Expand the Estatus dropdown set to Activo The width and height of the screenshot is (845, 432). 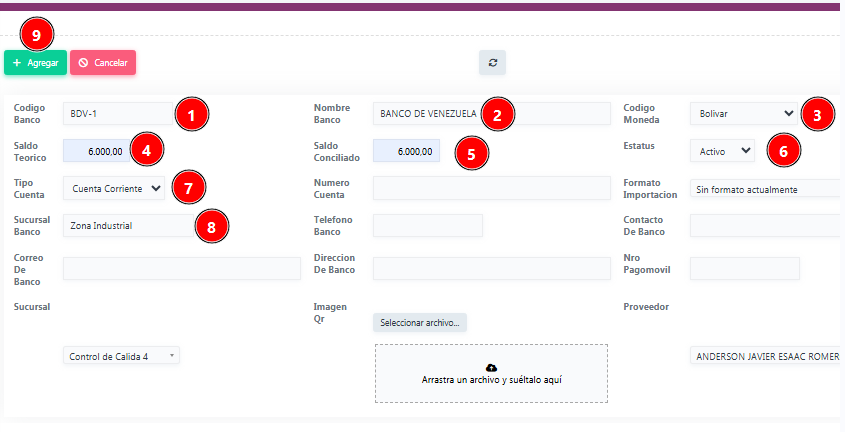[722, 151]
